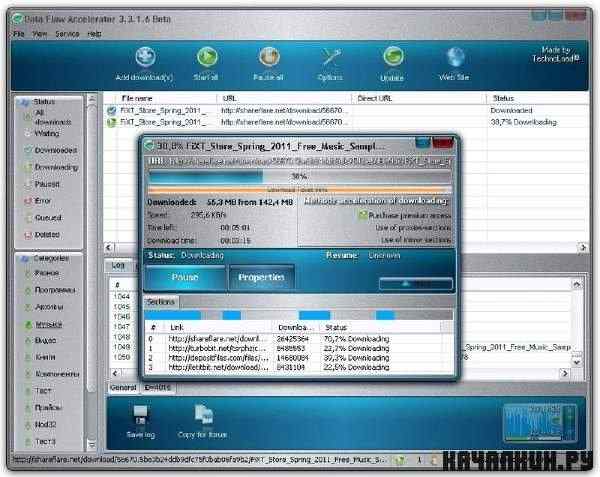Click the Properties button in download dialog
Viewport: 600px width, 477px height.
click(x=261, y=277)
